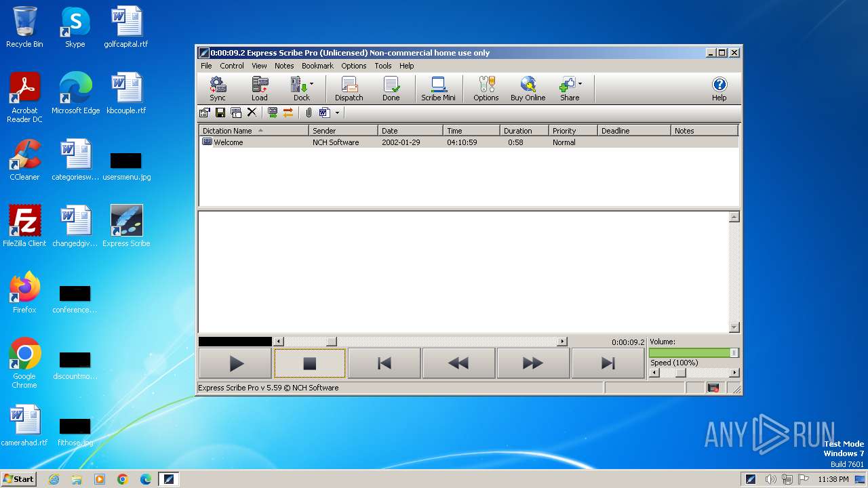Viewport: 868px width, 488px height.
Task: Click the Buy Online button
Action: (x=528, y=89)
